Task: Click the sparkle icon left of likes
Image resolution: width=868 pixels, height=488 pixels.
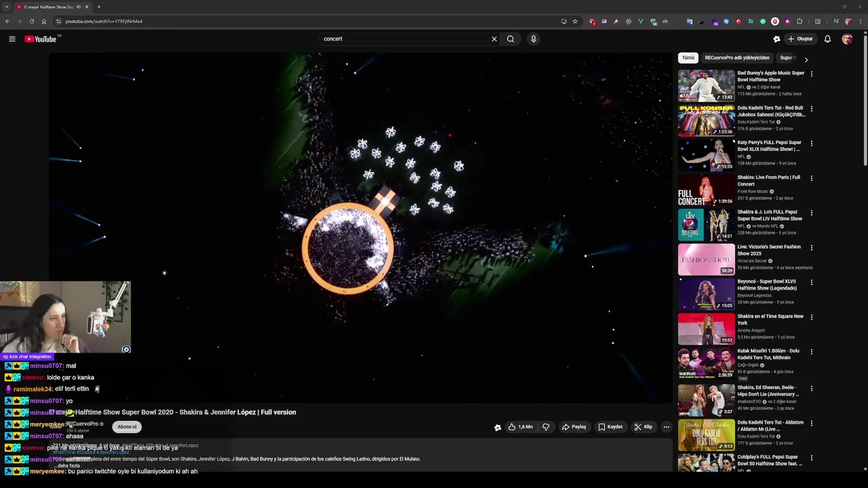Action: pyautogui.click(x=498, y=427)
